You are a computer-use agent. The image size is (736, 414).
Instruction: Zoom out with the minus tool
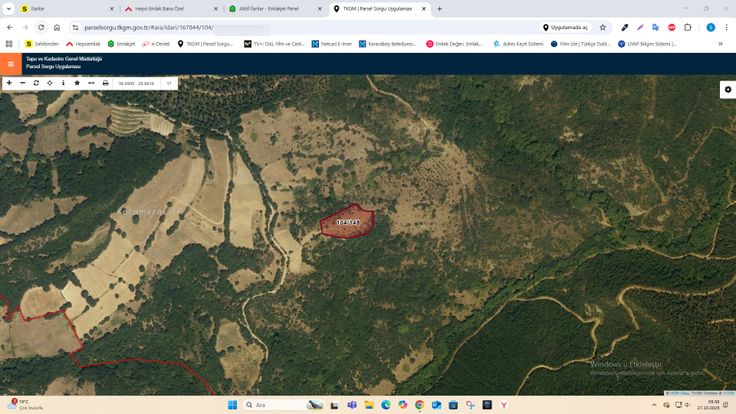click(x=22, y=83)
